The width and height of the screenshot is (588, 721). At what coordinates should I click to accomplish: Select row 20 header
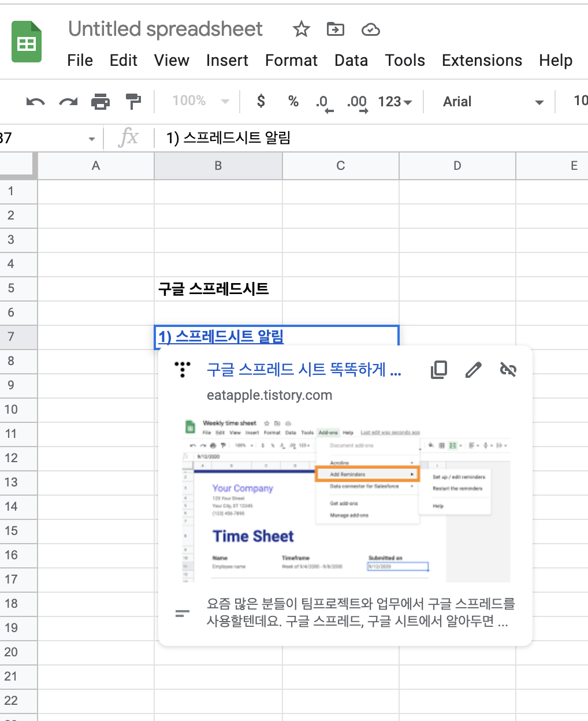17,652
